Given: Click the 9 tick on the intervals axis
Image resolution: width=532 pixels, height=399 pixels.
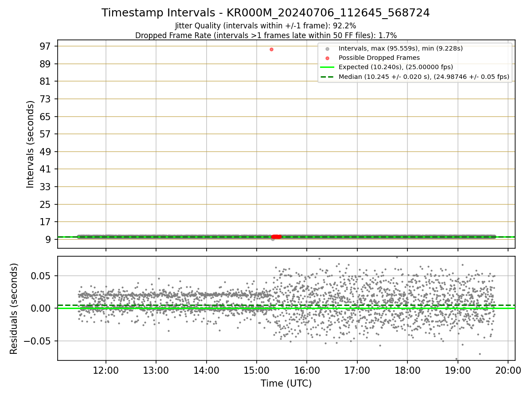Looking at the screenshot, I should 49,239.
